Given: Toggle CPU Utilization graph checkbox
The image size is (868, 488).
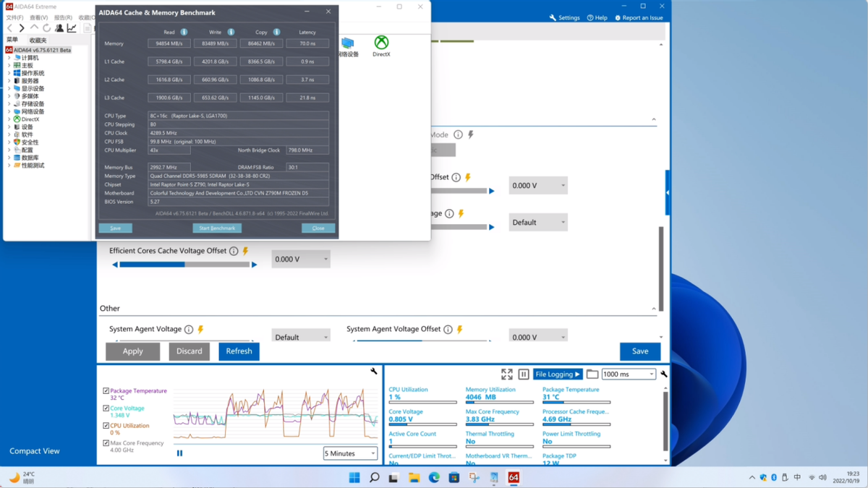Looking at the screenshot, I should point(106,426).
